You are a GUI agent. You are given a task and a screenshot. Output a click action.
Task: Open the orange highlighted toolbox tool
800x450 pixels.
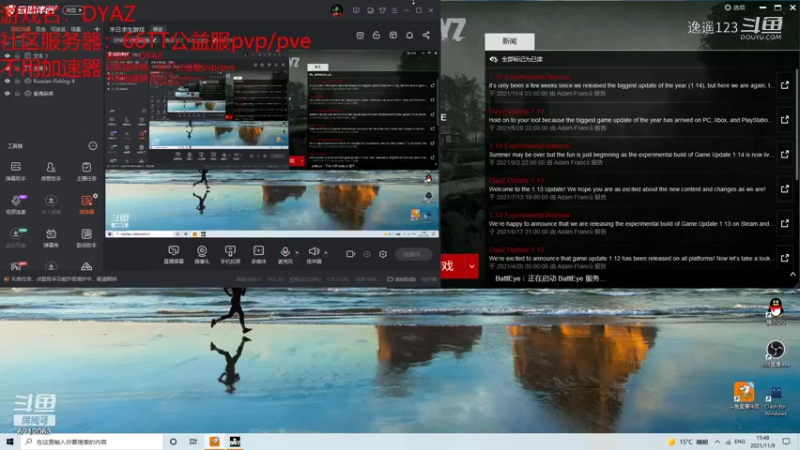(x=86, y=205)
